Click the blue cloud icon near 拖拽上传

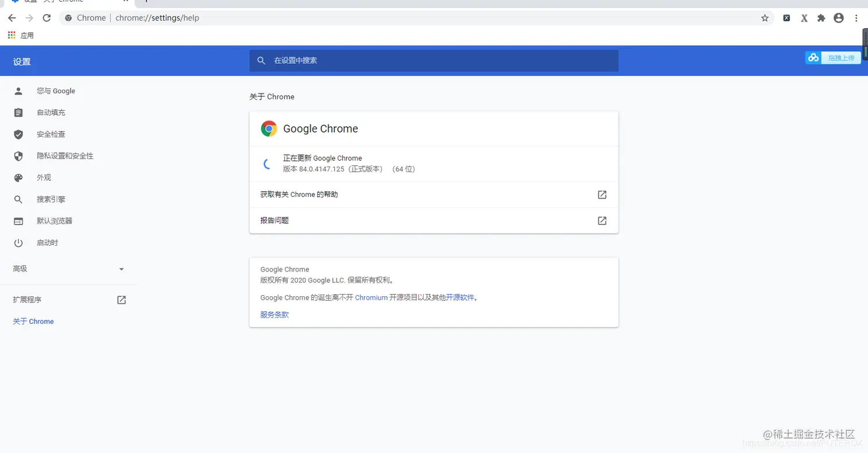coord(813,57)
